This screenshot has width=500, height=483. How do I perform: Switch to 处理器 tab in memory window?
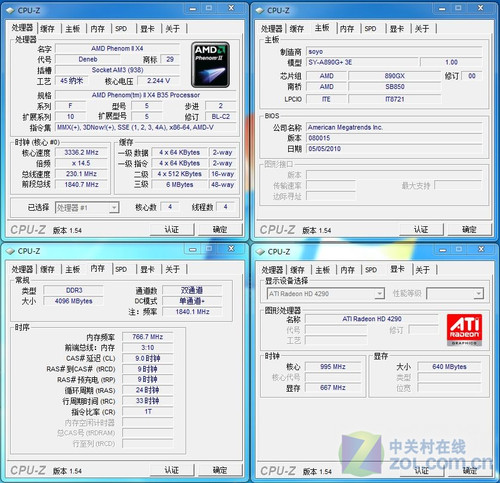pyautogui.click(x=22, y=269)
